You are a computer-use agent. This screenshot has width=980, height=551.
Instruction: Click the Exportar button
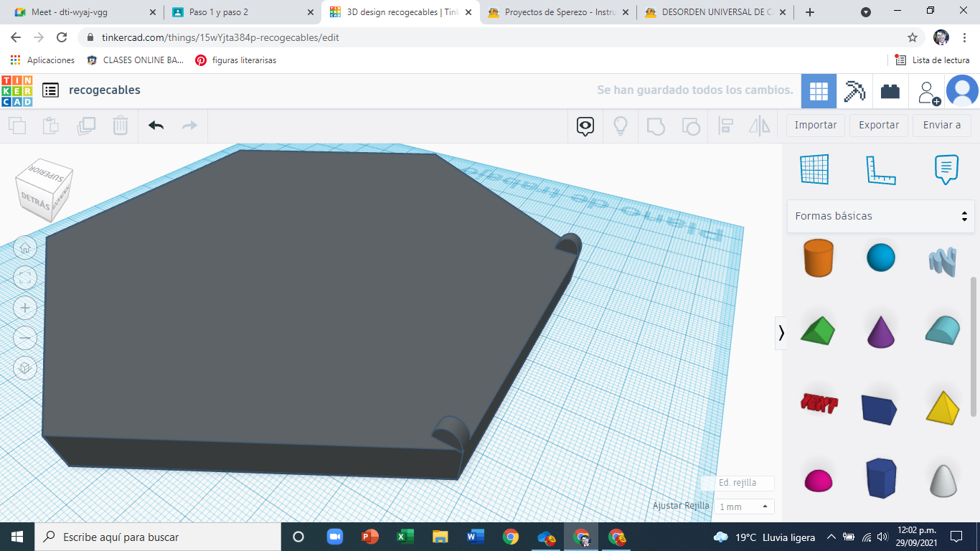coord(879,125)
